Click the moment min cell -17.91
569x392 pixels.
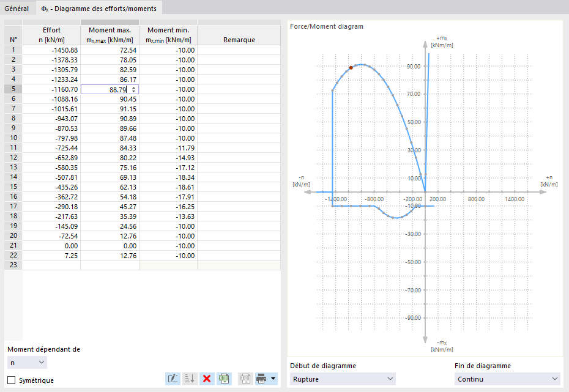(168, 197)
